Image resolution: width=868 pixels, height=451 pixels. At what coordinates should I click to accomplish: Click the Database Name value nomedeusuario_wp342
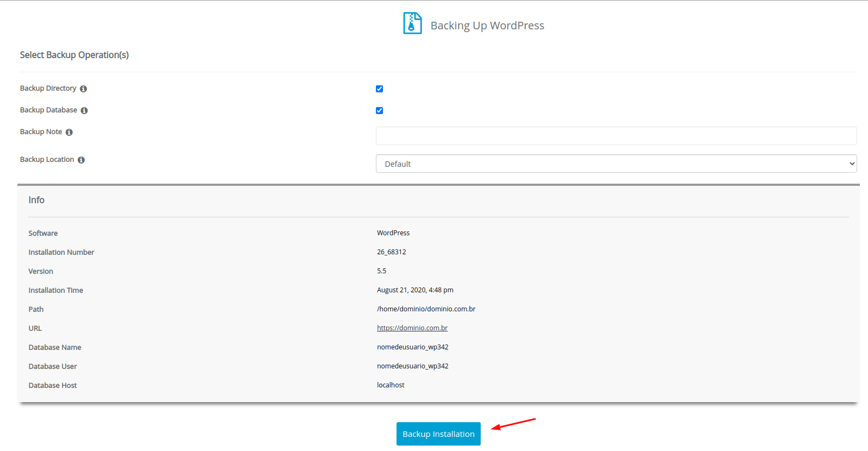[412, 347]
